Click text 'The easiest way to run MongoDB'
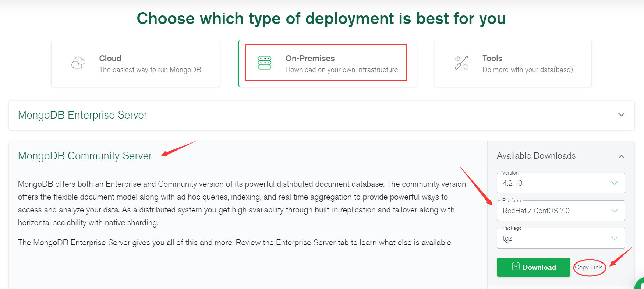 [150, 70]
